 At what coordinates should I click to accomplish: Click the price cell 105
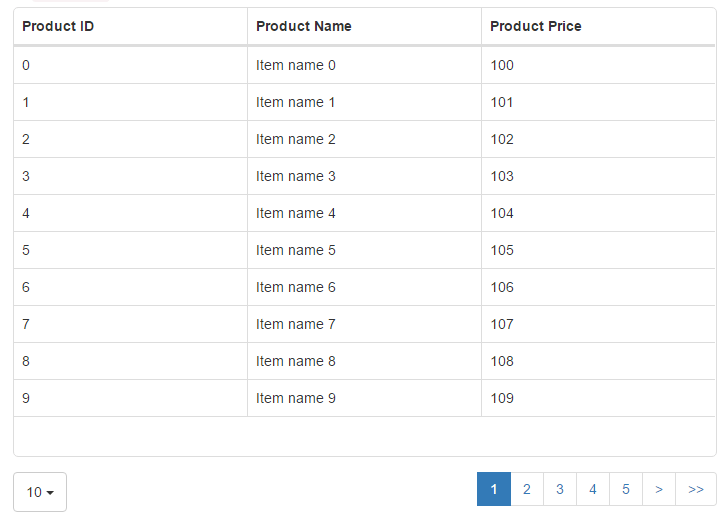598,250
